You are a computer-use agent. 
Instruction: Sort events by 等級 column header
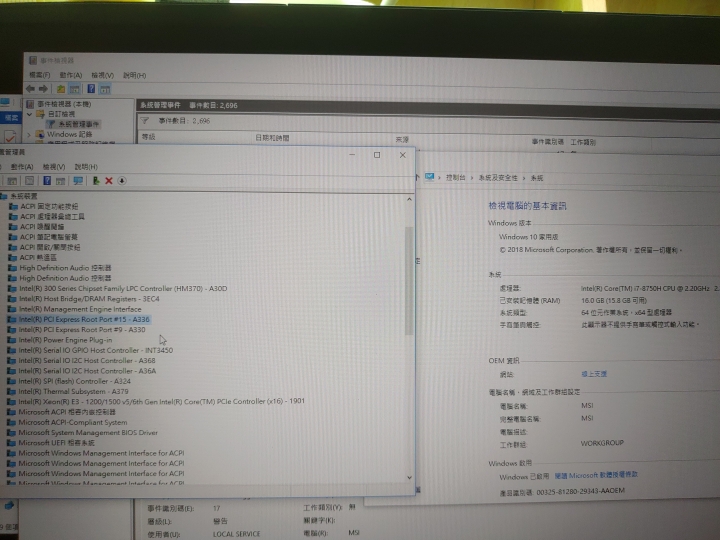148,137
